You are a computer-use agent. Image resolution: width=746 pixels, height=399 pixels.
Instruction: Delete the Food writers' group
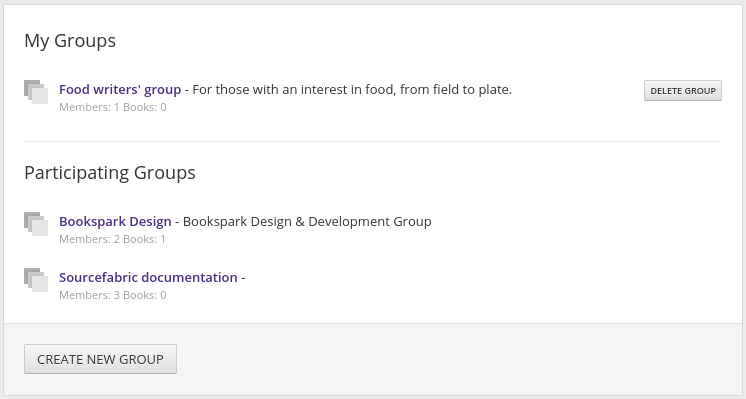683,90
